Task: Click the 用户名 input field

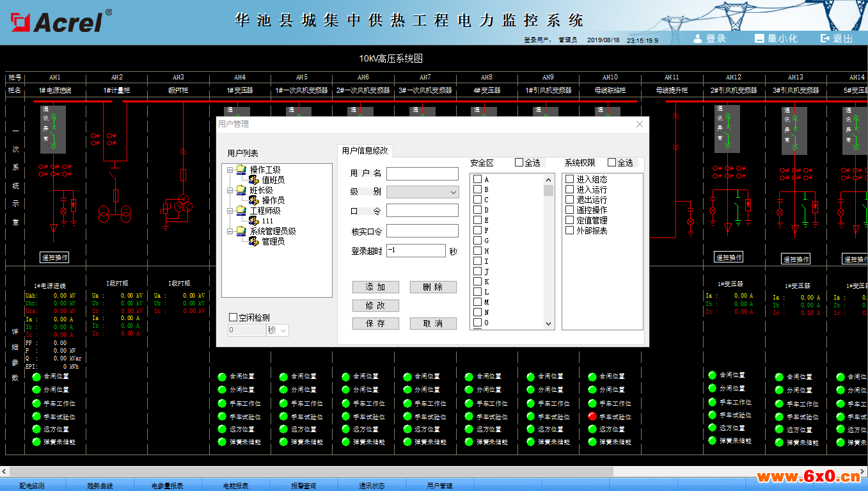Action: tap(422, 173)
